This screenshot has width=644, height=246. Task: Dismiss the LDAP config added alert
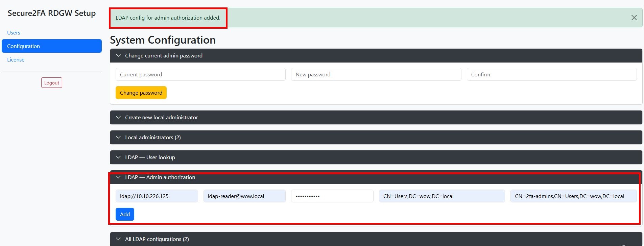coord(634,18)
